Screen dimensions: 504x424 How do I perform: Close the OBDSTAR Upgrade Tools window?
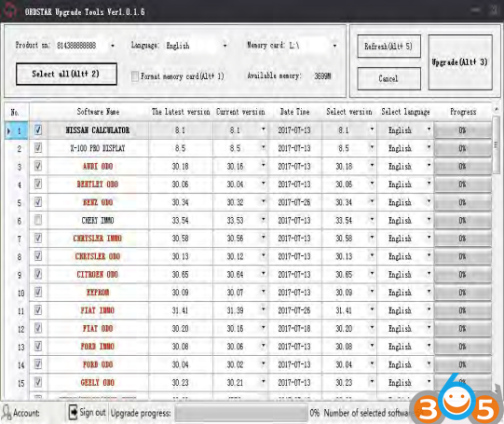pos(495,10)
